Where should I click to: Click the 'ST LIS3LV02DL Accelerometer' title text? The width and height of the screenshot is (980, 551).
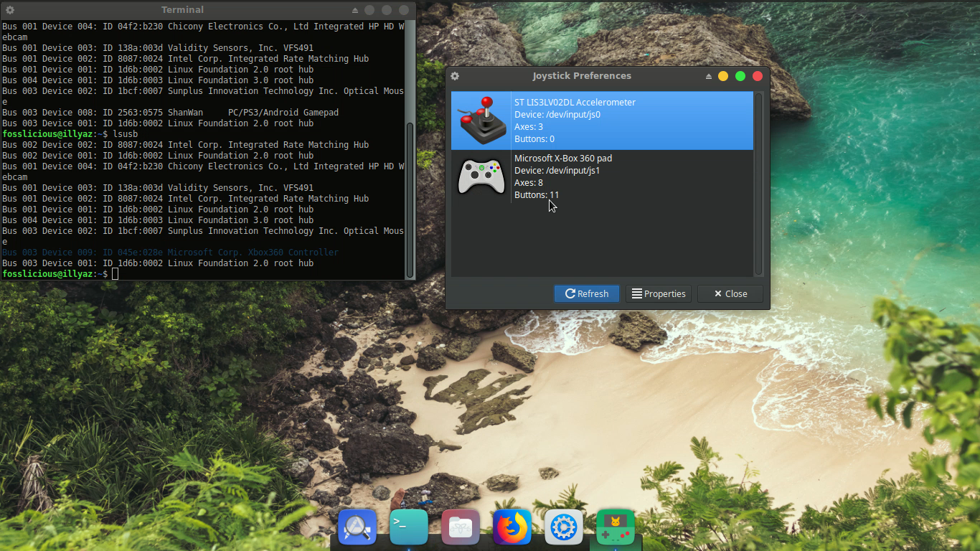(575, 103)
